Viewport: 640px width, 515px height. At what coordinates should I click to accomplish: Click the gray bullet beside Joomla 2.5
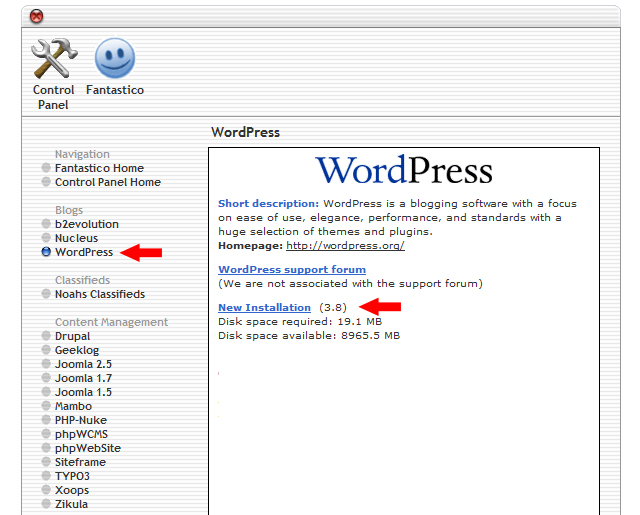(46, 363)
